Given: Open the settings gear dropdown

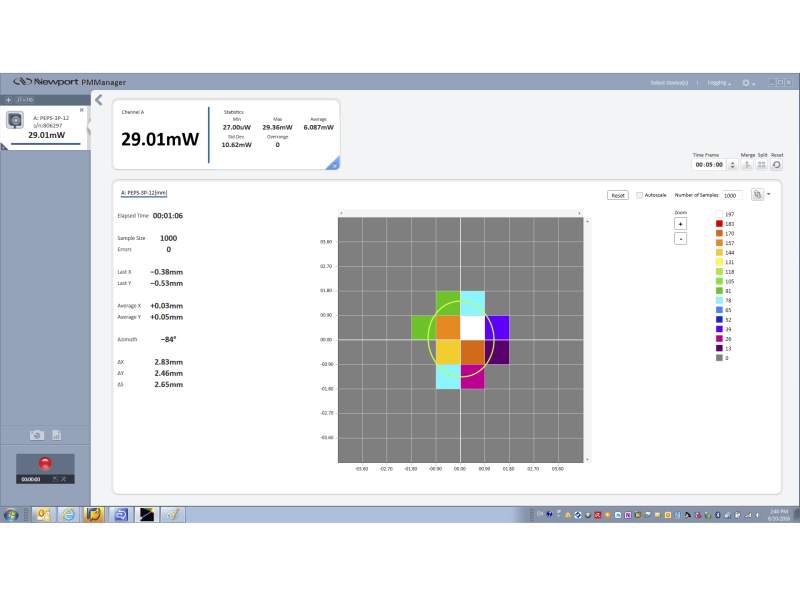Looking at the screenshot, I should pos(747,82).
